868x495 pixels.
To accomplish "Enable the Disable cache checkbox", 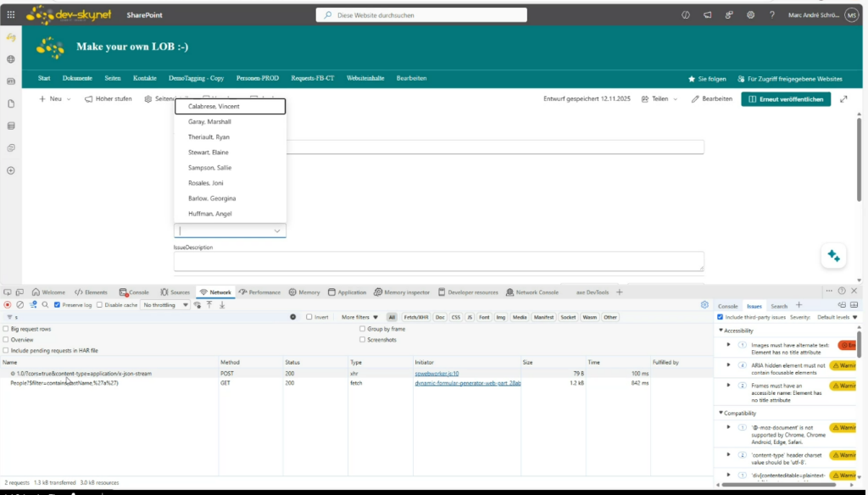I will [x=100, y=305].
